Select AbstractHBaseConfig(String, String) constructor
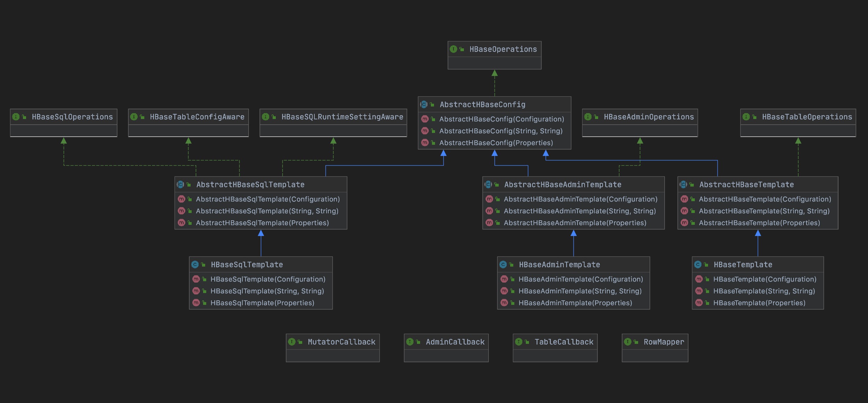This screenshot has height=403, width=868. [x=501, y=131]
